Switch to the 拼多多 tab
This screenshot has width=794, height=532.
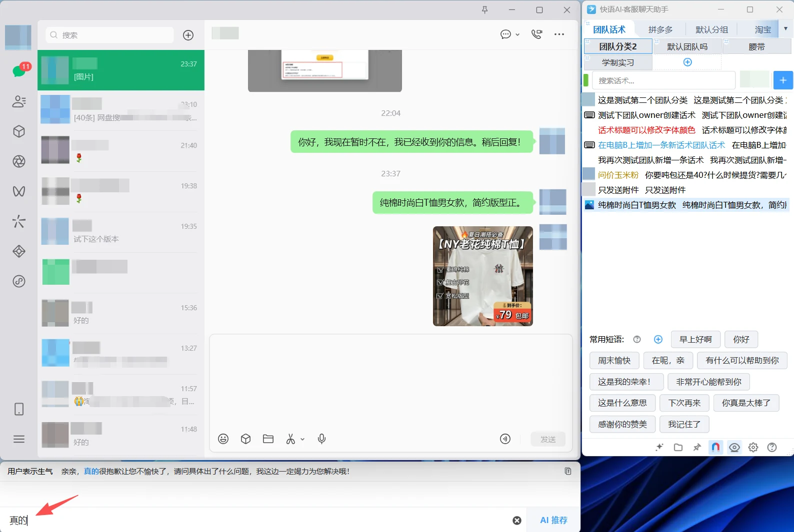[660, 29]
